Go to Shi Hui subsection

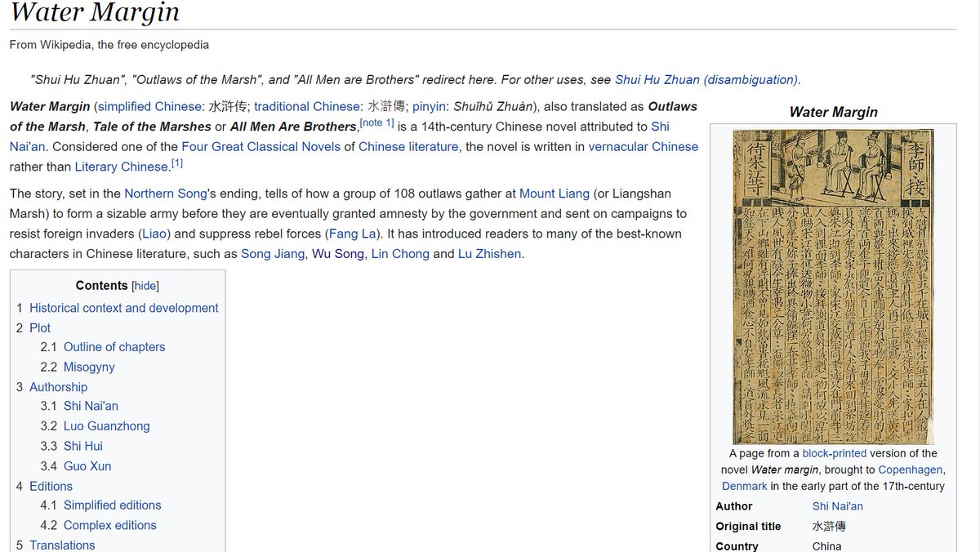pyautogui.click(x=83, y=446)
